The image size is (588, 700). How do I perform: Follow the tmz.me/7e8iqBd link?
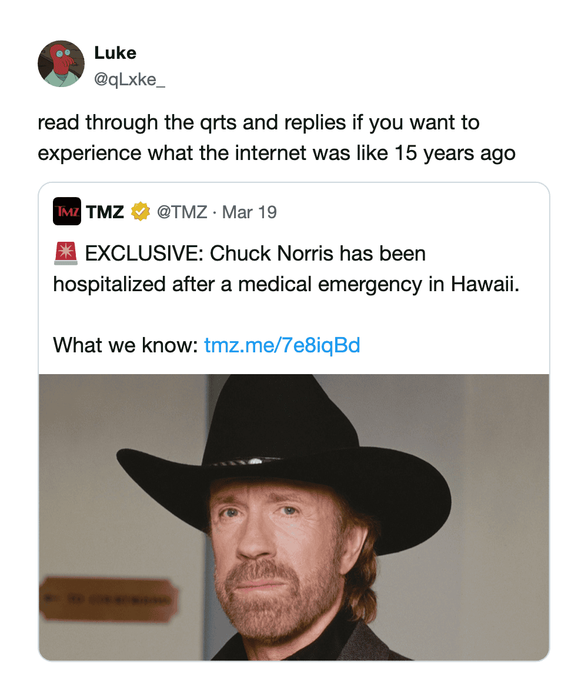pos(282,345)
